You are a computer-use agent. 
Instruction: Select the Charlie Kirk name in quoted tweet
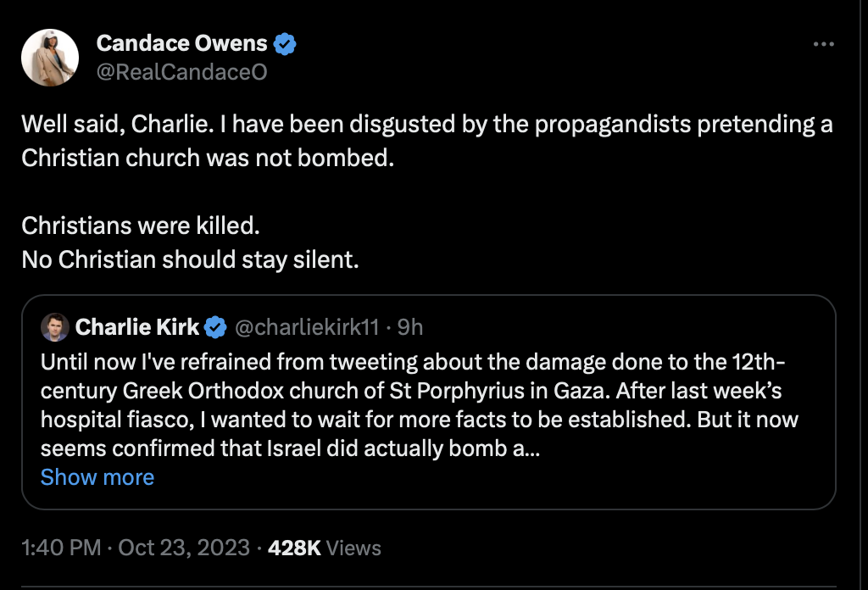pos(137,326)
